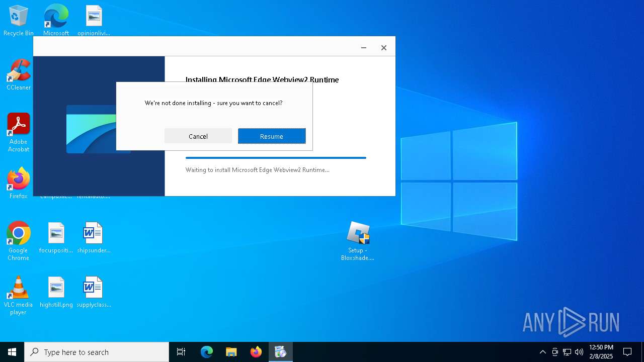Minimize the WebView2 installer window
This screenshot has height=362, width=644.
tap(364, 48)
